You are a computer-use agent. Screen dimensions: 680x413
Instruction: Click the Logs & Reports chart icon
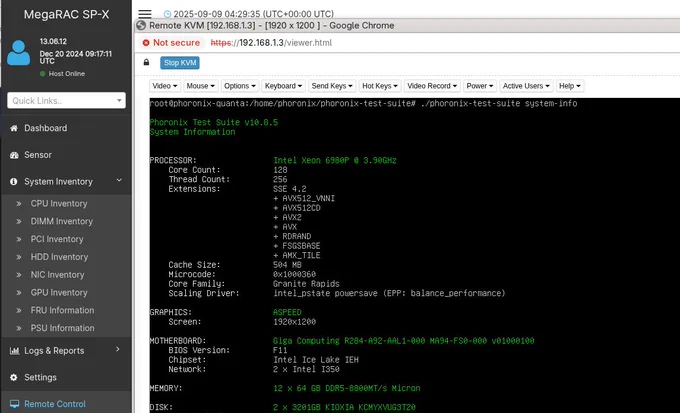tap(14, 350)
